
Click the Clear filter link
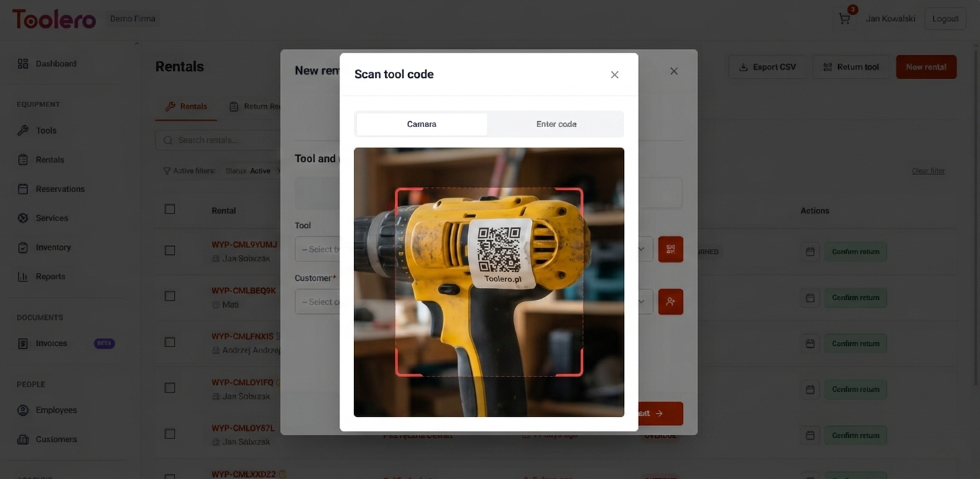[x=928, y=170]
